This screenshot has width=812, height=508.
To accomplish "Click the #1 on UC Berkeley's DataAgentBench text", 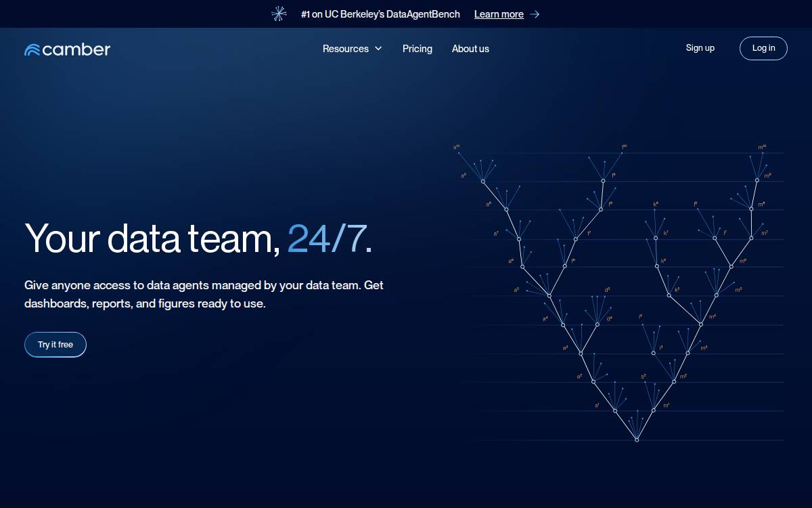I will [380, 14].
